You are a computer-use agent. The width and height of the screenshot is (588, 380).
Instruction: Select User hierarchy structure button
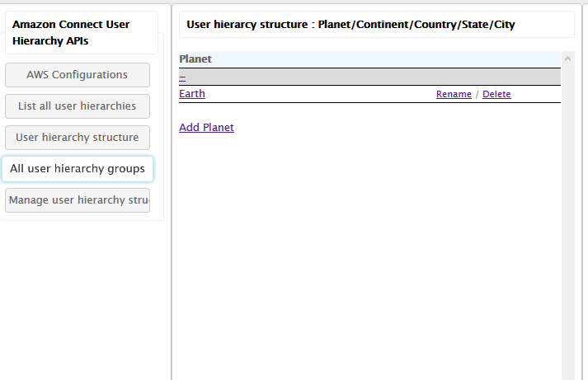(78, 138)
